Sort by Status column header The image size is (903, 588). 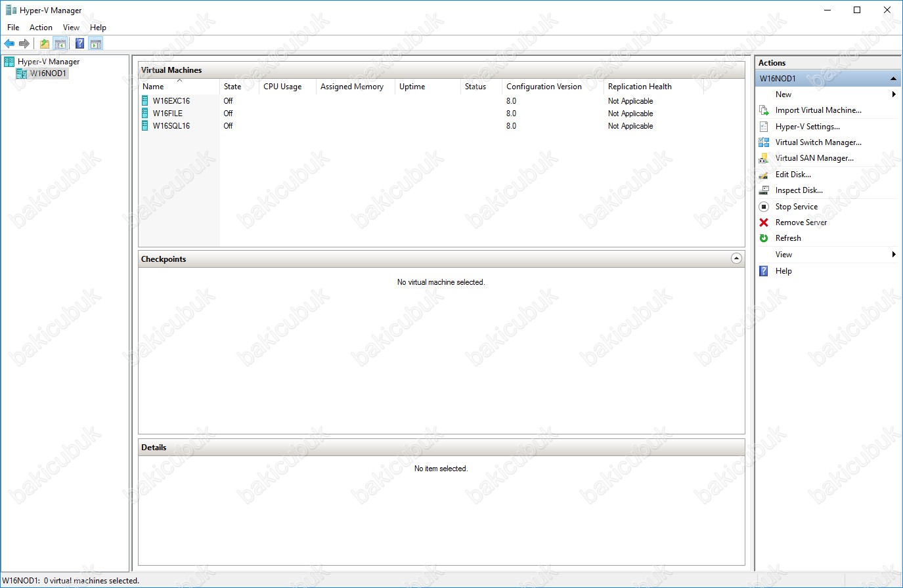481,87
